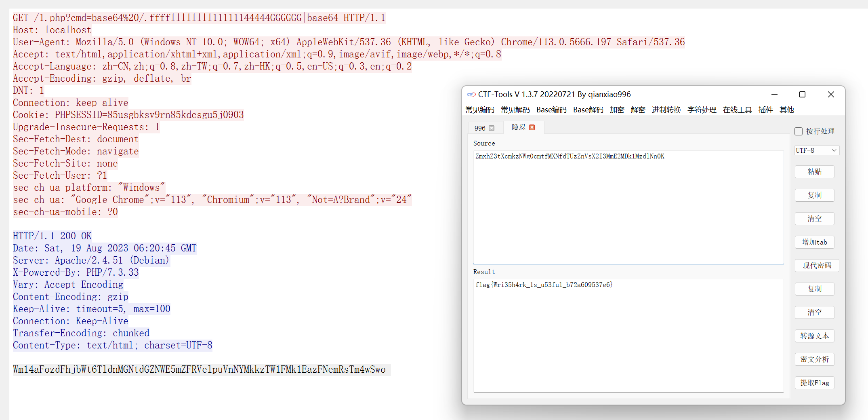Maximize the CTF-Tools window
The image size is (868, 420).
803,95
